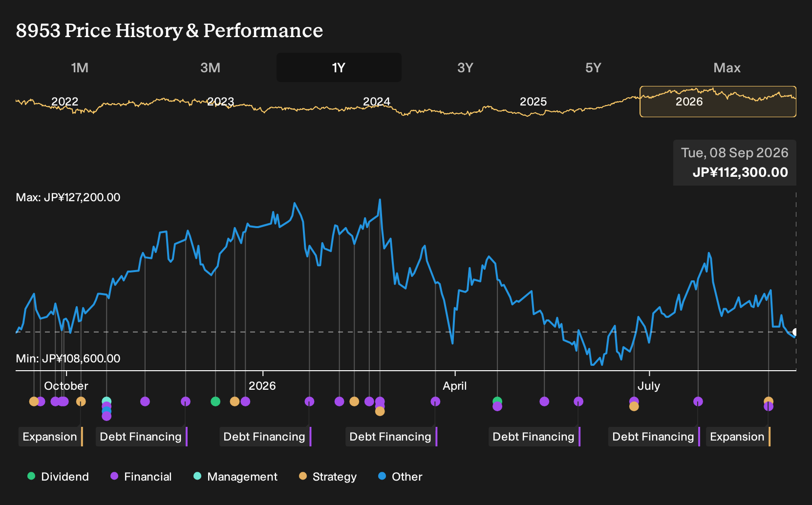Viewport: 812px width, 505px height.
Task: Click the leftmost orange Strategy event marker
Action: point(34,401)
